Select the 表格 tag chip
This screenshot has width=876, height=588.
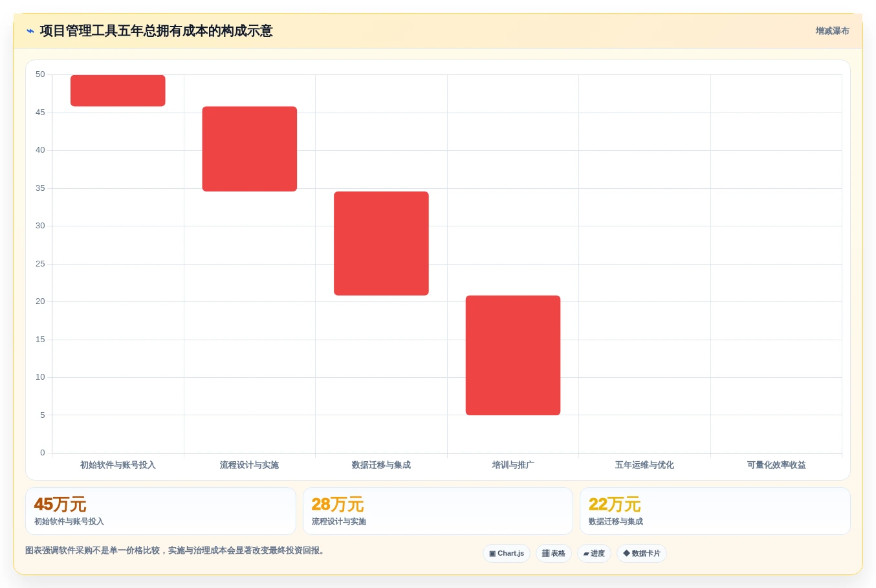click(x=554, y=554)
